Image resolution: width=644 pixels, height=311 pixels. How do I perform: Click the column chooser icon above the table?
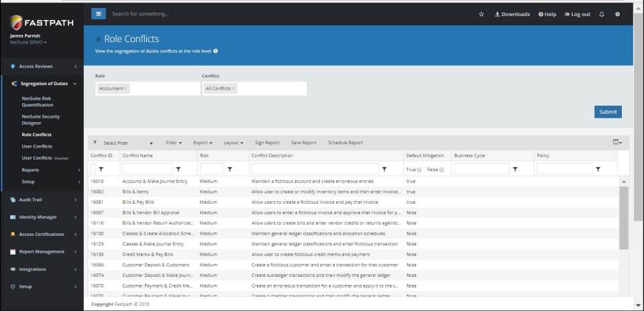pyautogui.click(x=617, y=142)
